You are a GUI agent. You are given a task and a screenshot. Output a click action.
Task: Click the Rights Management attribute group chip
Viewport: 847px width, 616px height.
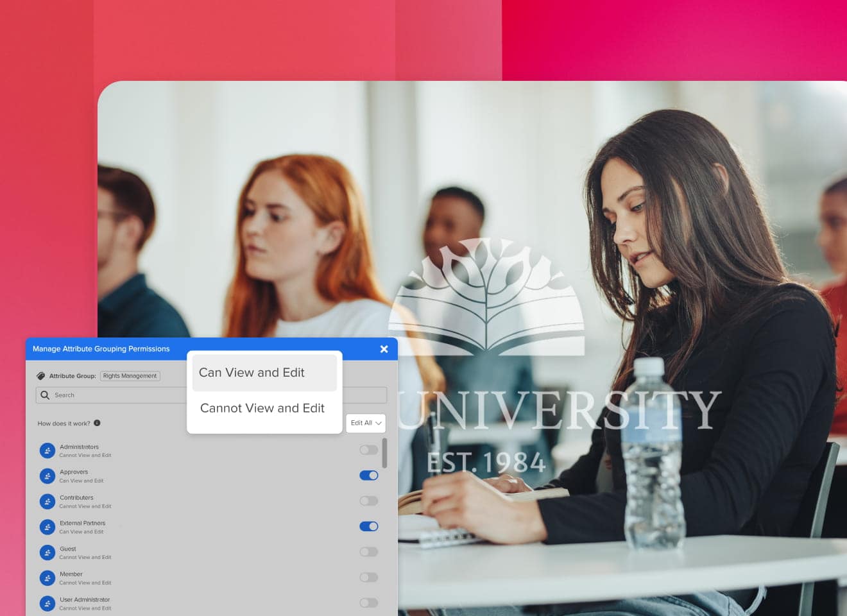point(130,376)
